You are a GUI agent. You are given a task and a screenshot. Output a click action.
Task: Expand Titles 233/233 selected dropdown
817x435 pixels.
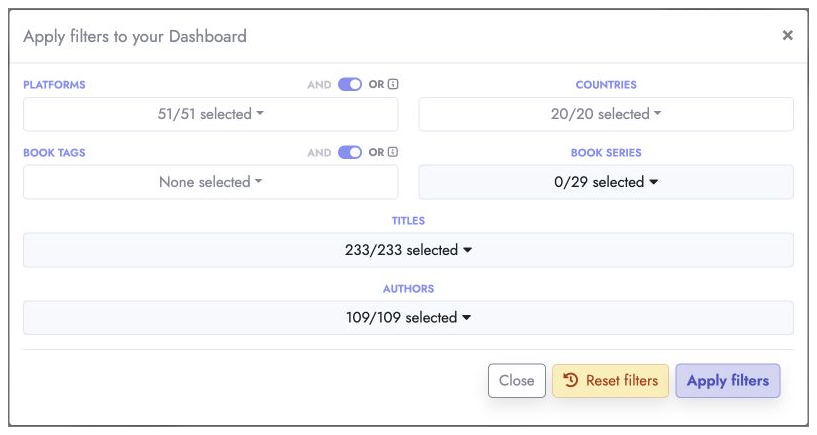pyautogui.click(x=408, y=250)
